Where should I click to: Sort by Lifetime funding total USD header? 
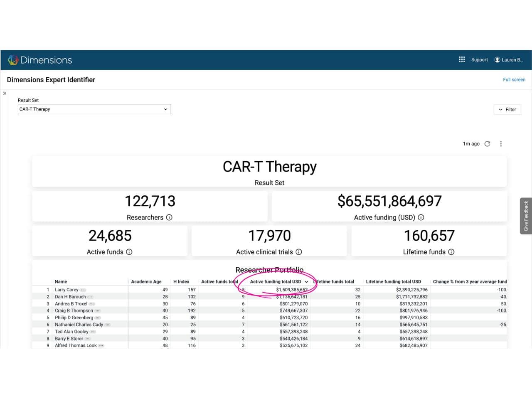(x=393, y=282)
